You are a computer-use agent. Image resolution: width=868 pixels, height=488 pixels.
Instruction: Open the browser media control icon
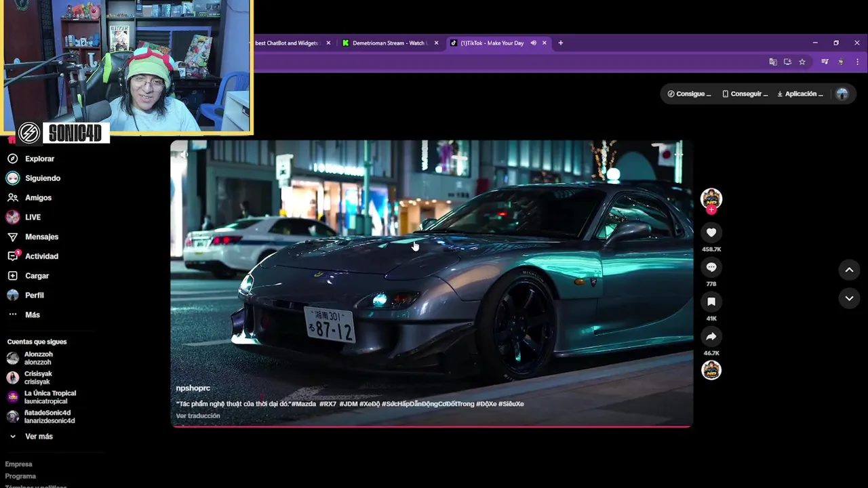click(825, 62)
